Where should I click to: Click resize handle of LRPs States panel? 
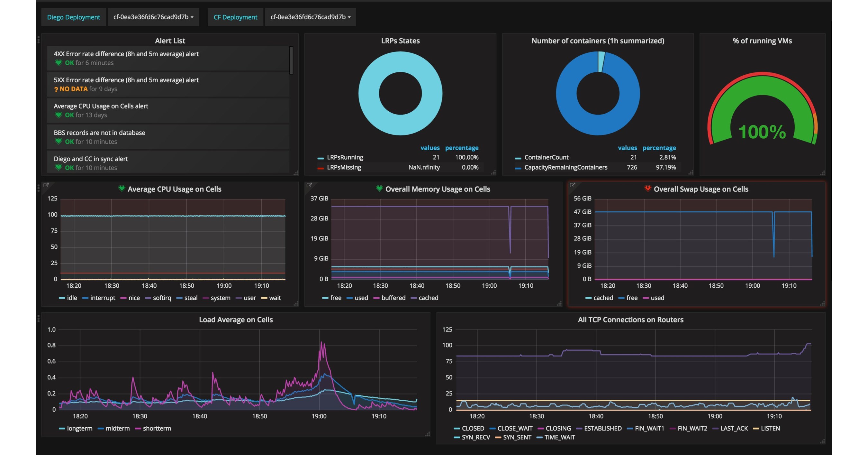point(493,173)
